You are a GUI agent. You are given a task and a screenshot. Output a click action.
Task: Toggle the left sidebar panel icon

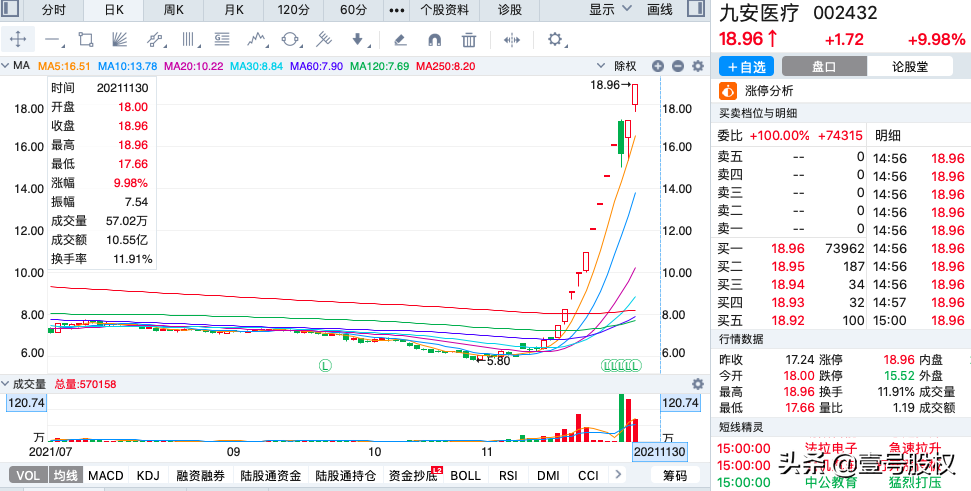(10, 9)
